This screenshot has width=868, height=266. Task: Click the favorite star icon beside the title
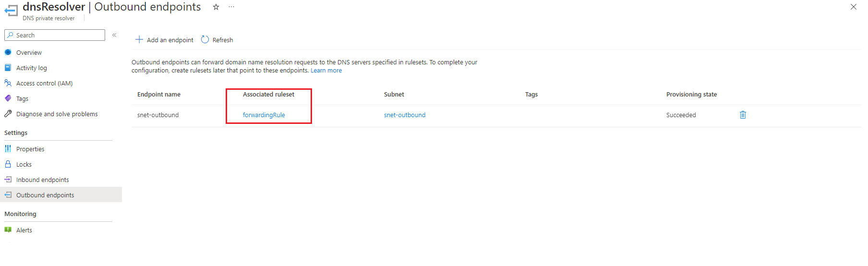tap(216, 7)
